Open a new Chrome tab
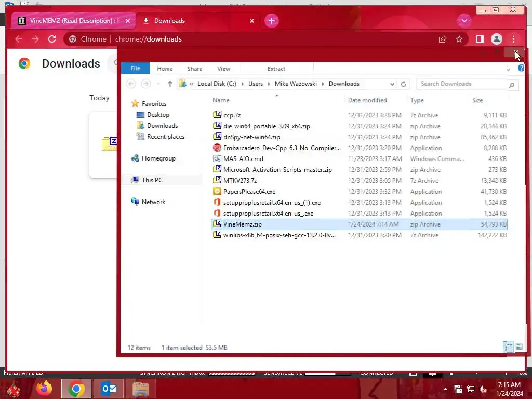This screenshot has height=399, width=532. point(271,21)
